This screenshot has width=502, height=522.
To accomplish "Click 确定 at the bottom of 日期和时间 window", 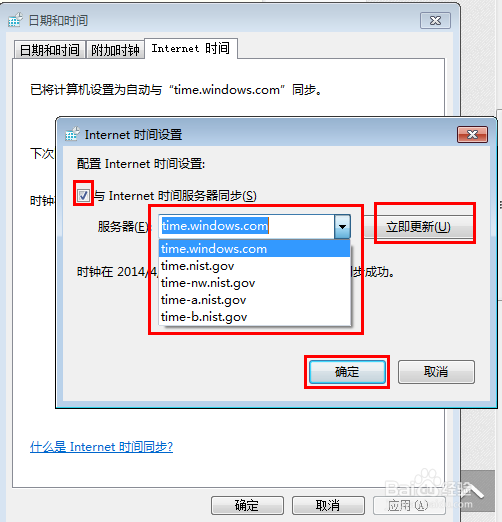I will coord(247,505).
